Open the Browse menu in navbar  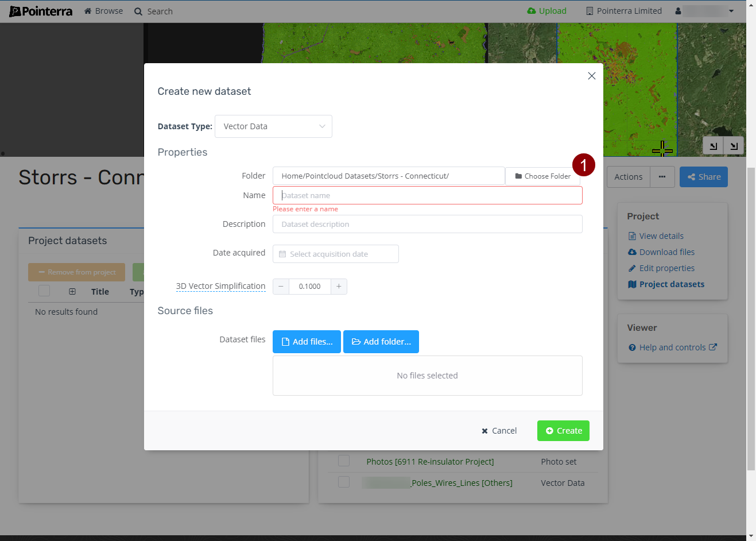(x=103, y=11)
